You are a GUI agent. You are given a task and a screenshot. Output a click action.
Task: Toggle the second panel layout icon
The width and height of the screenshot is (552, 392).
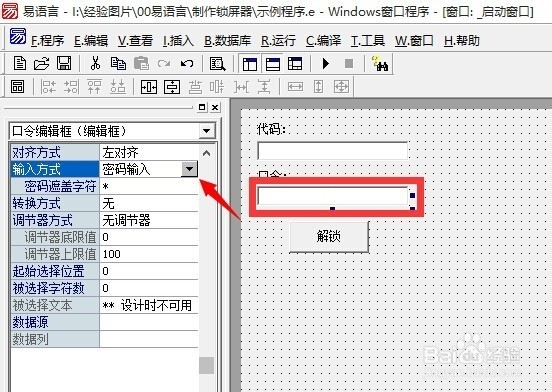click(x=272, y=64)
